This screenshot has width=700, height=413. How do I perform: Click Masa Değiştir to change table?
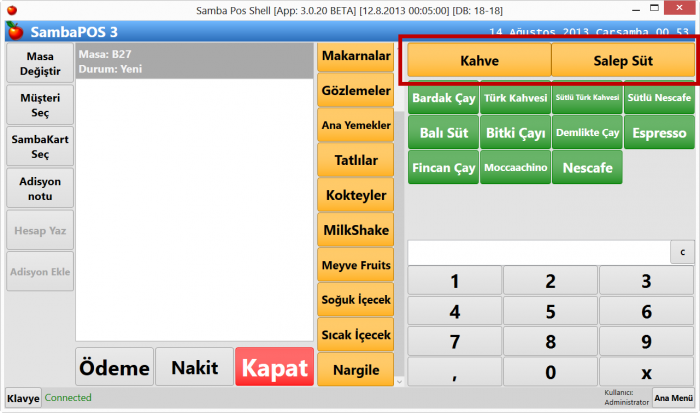[x=39, y=63]
